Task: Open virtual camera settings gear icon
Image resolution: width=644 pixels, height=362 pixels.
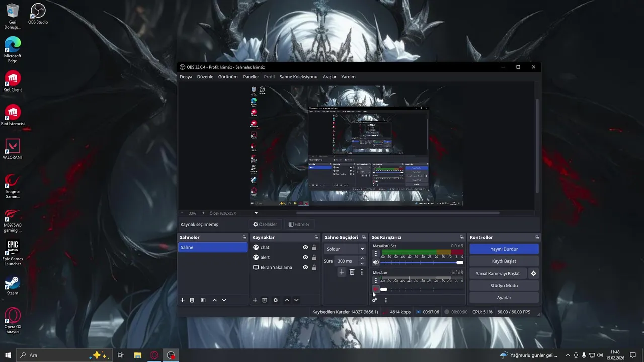Action: 534,274
